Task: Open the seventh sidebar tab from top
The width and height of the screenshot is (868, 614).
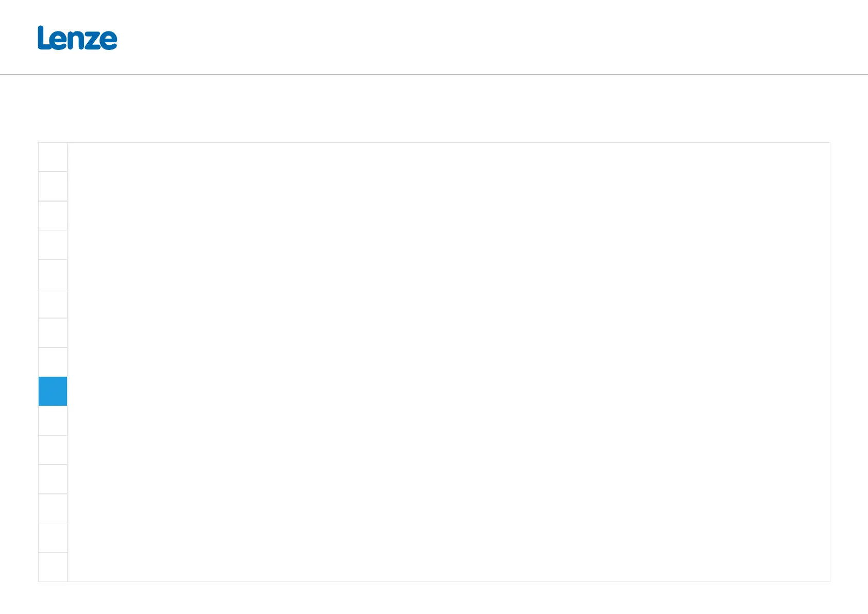Action: click(x=53, y=333)
